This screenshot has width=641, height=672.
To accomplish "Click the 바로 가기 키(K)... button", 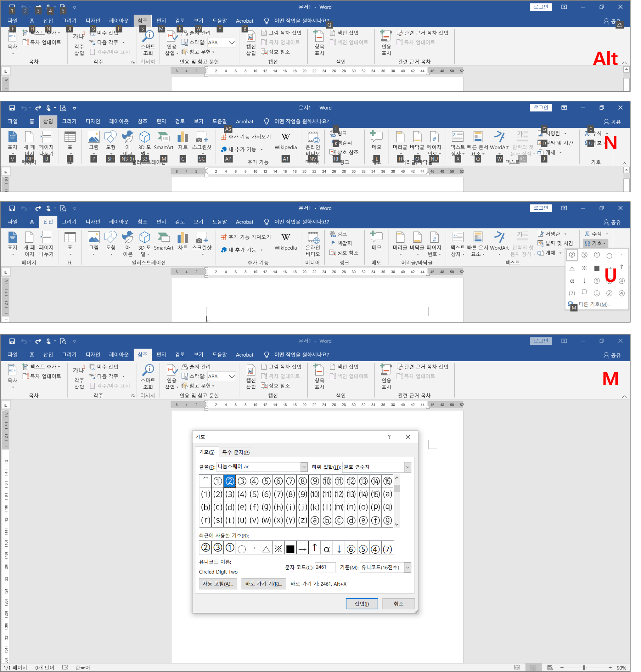I will tap(263, 584).
